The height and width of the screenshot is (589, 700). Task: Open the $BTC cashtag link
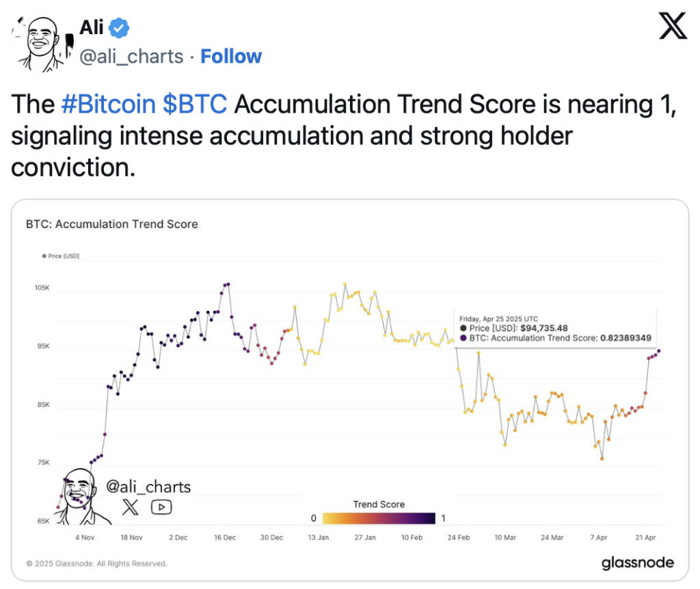pos(195,104)
